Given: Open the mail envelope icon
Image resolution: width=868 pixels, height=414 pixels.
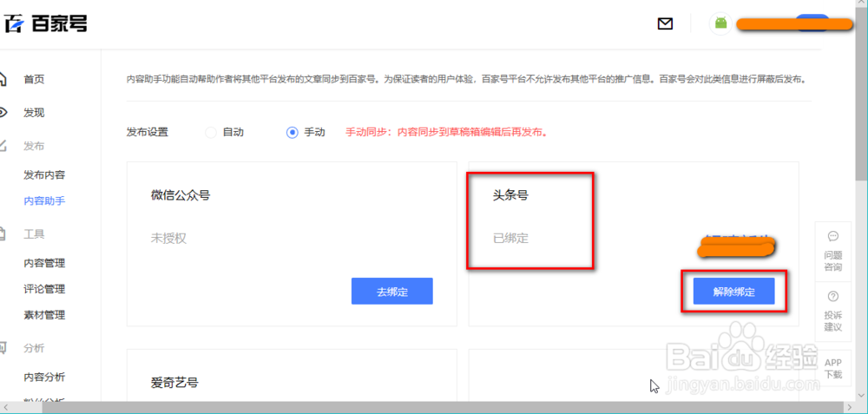Looking at the screenshot, I should (665, 23).
